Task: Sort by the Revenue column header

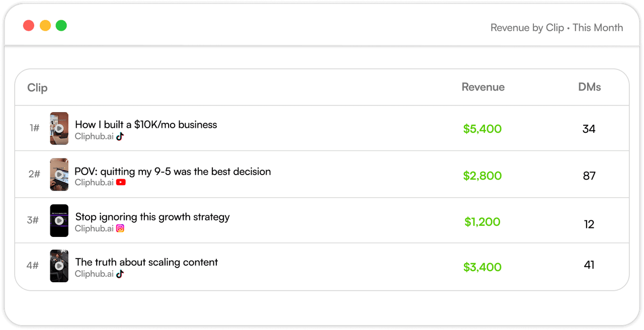Action: point(483,87)
